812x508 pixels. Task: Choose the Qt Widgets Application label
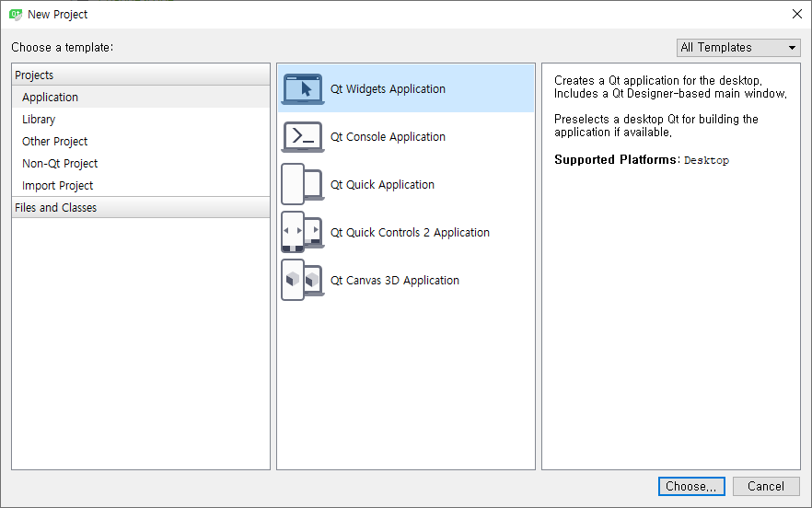click(x=388, y=89)
